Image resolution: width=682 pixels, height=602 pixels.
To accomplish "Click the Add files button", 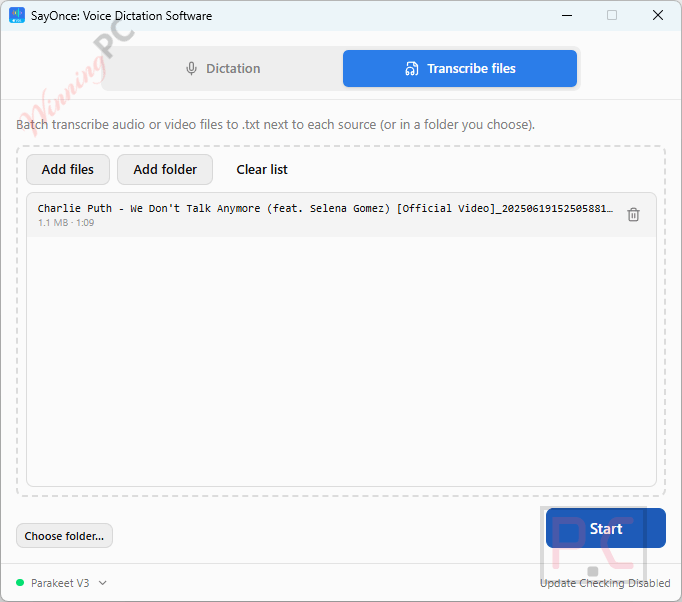I will 68,169.
